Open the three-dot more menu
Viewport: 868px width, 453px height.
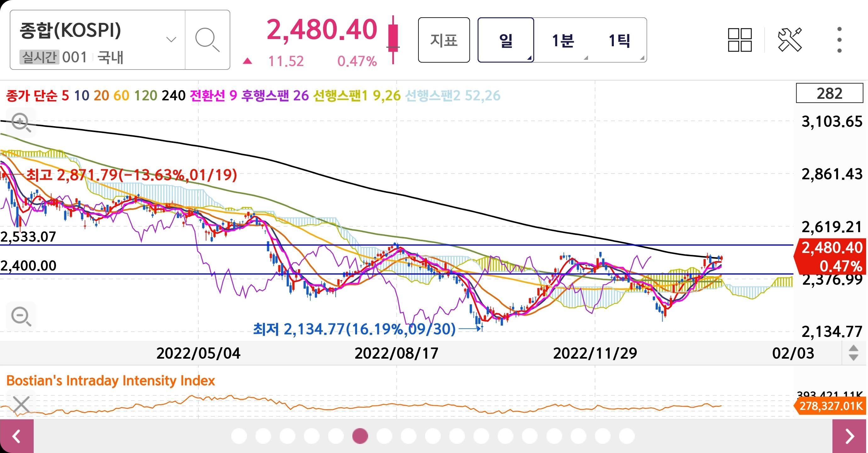point(839,40)
